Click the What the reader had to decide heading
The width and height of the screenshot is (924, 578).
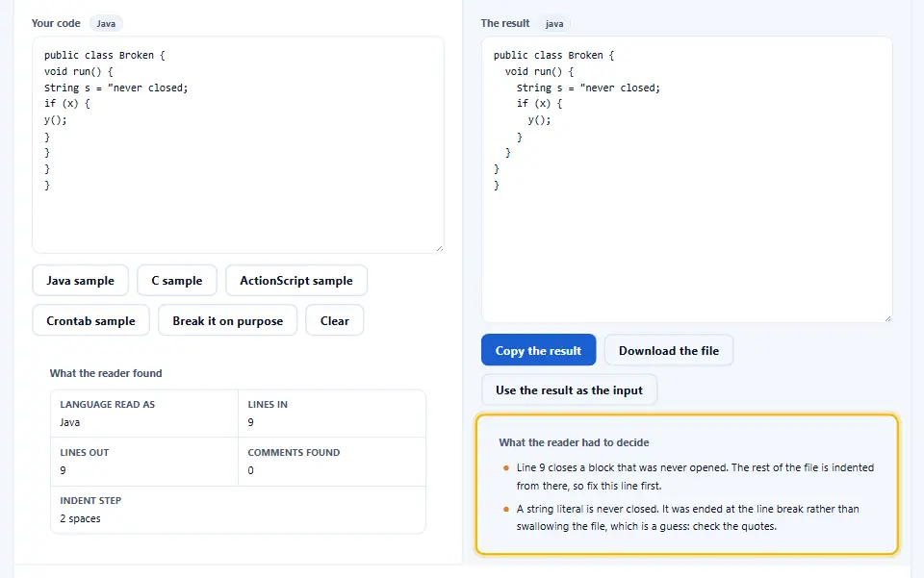[574, 442]
